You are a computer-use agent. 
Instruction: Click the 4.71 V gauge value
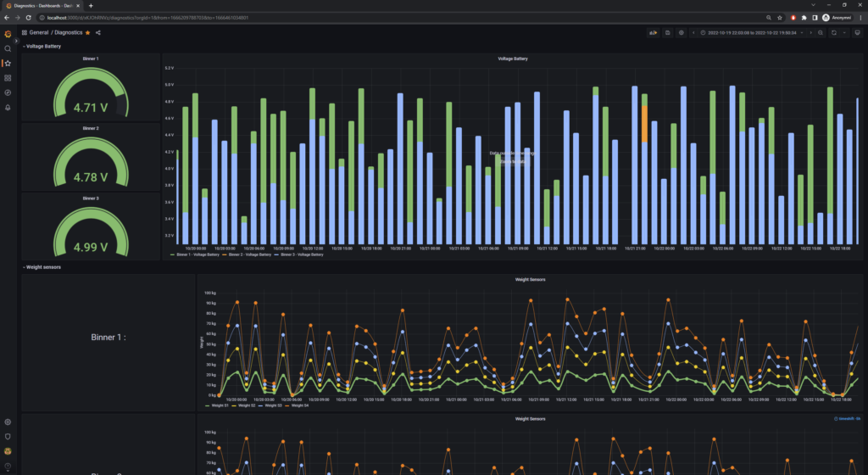91,108
